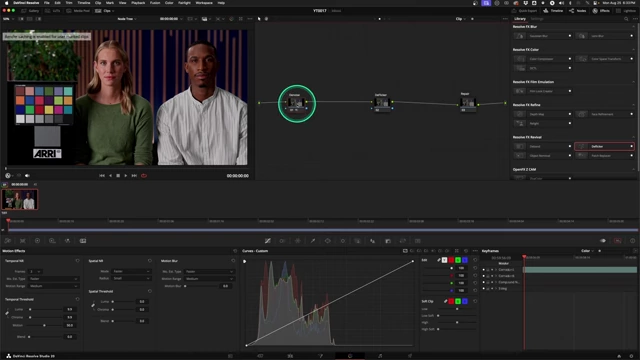Toggle the green channel in curve Edit
Image resolution: width=640 pixels, height=360 pixels.
pos(458,260)
